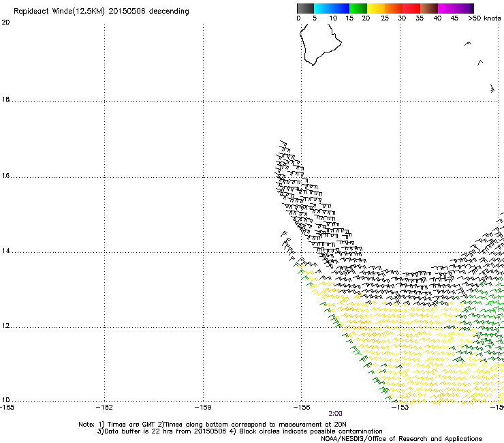Viewport: 504px width, 443px height.
Task: Click the '14' latitude label
Action: pyautogui.click(x=5, y=251)
